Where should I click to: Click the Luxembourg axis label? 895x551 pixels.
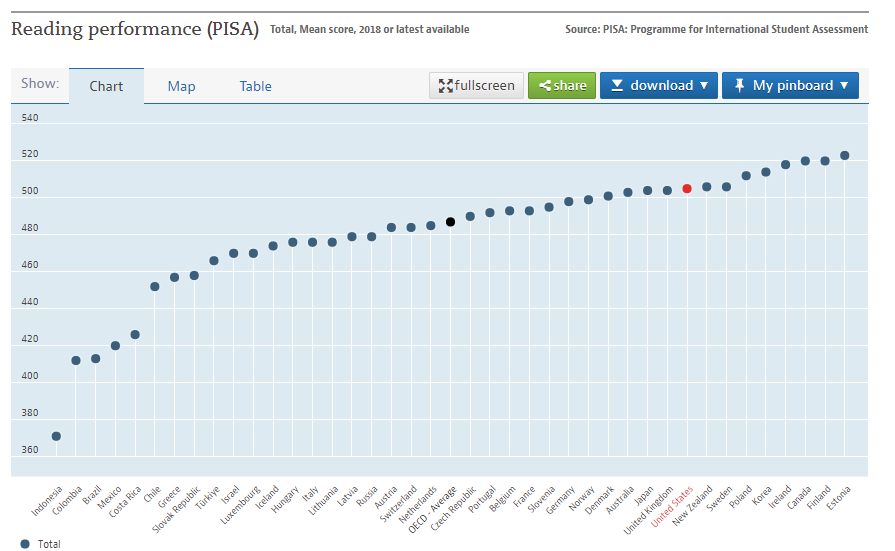(x=240, y=505)
